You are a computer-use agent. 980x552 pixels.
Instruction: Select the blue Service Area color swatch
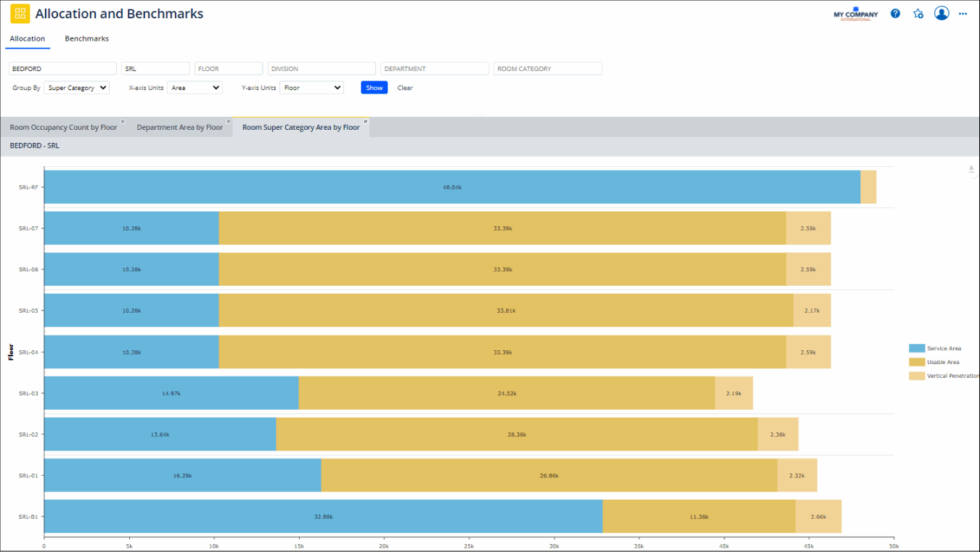coord(915,347)
